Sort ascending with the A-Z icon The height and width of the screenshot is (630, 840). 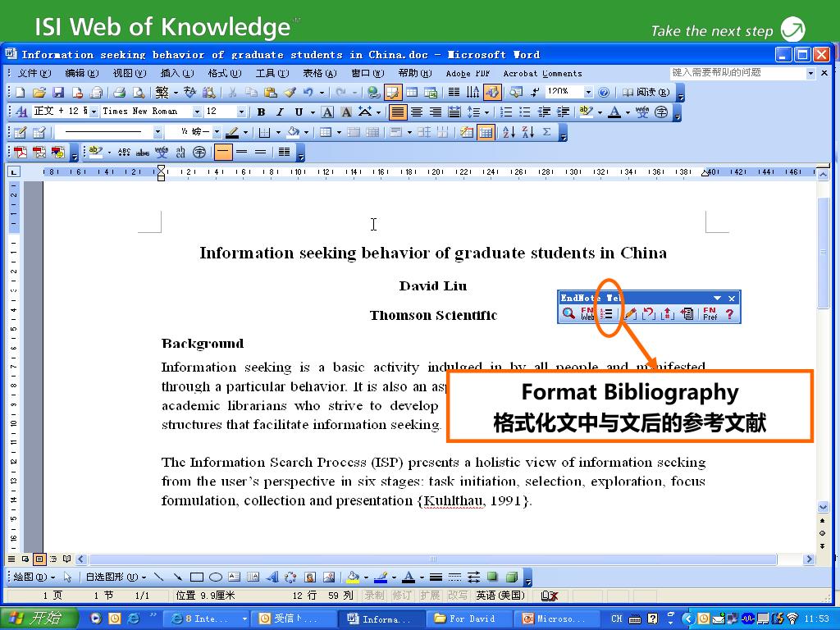509,132
